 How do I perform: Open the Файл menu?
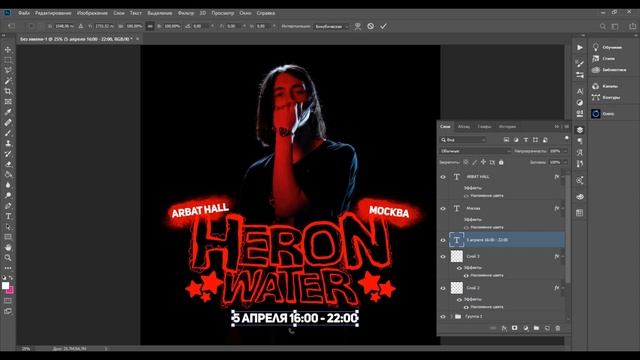(24, 13)
